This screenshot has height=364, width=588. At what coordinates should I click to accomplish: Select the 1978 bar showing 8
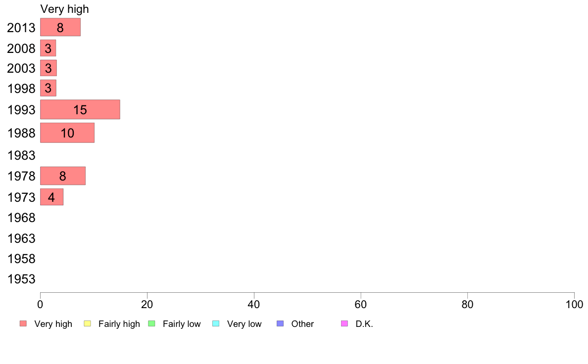63,176
